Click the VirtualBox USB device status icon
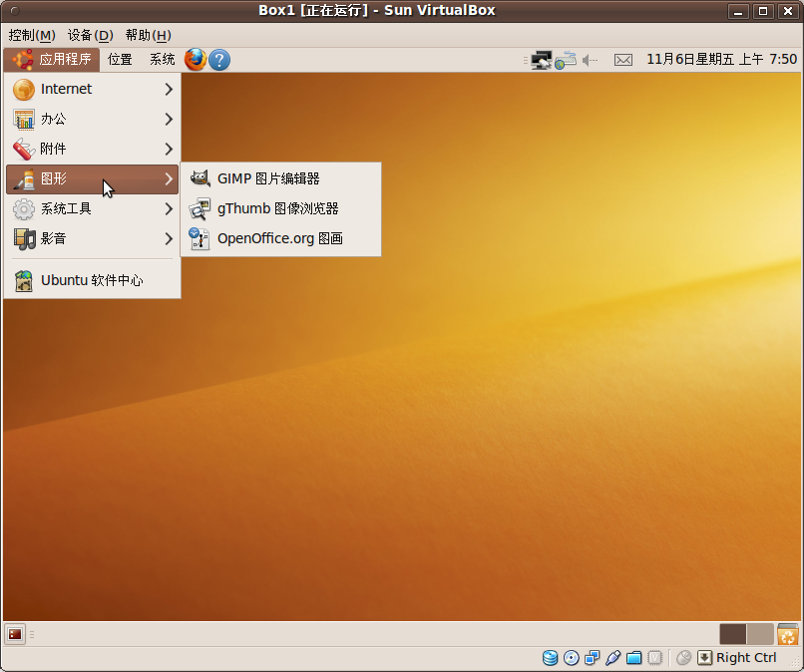The image size is (804, 672). (x=613, y=658)
